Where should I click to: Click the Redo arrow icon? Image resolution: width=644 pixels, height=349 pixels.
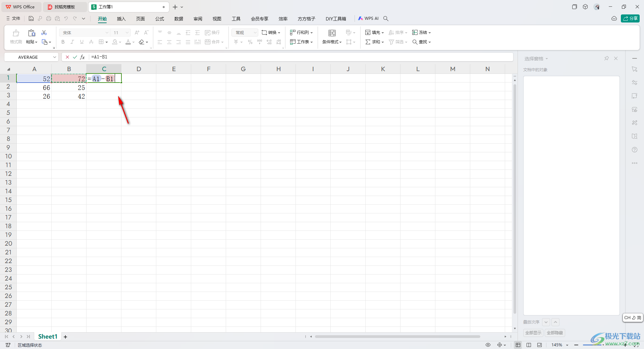[75, 18]
